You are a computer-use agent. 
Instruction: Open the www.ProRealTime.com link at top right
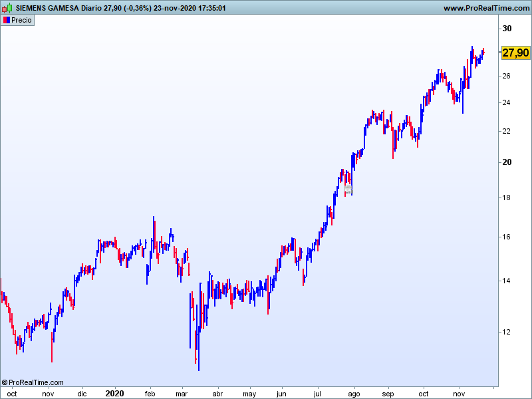click(x=485, y=8)
